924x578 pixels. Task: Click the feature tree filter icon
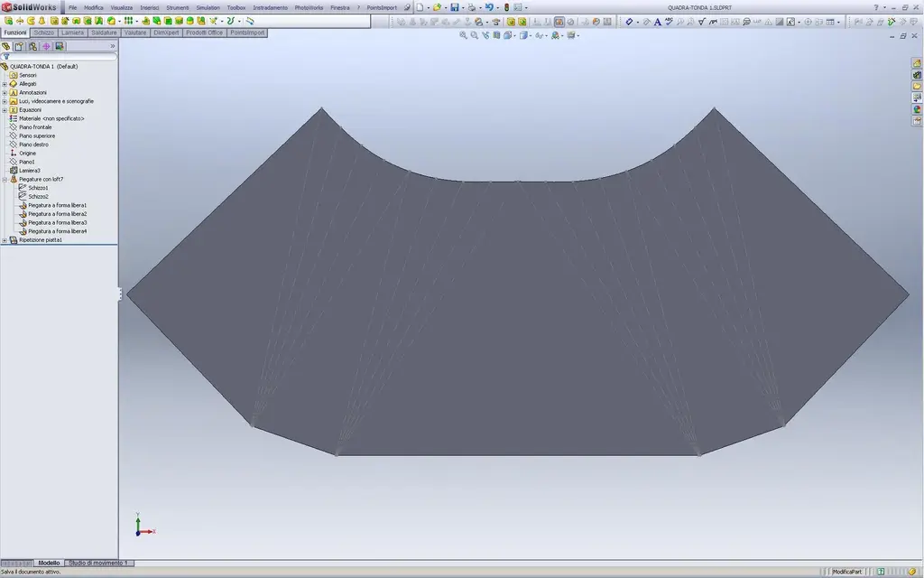[6, 57]
